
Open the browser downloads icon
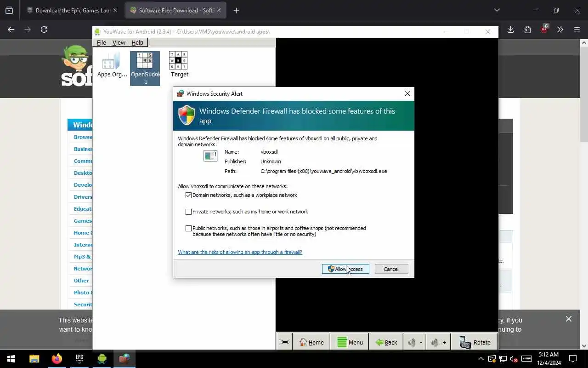coord(510,29)
